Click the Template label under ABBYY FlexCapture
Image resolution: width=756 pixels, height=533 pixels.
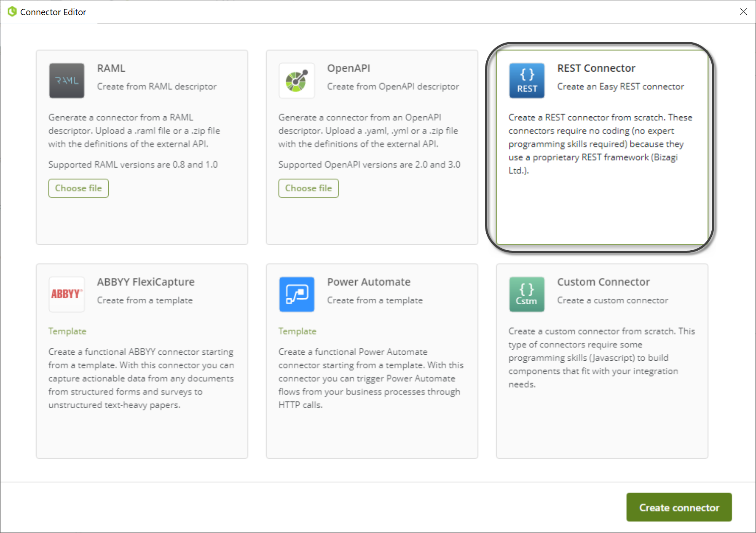(67, 331)
